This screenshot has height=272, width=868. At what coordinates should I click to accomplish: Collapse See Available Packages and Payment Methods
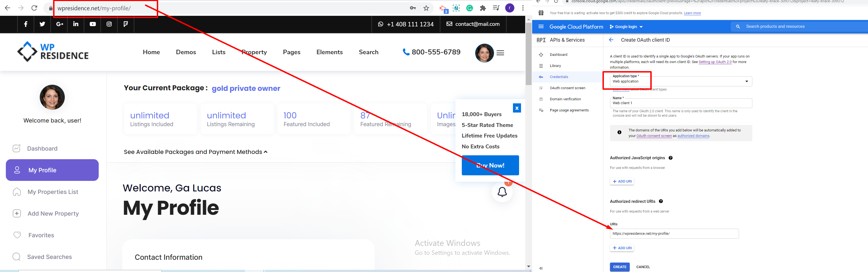(195, 152)
